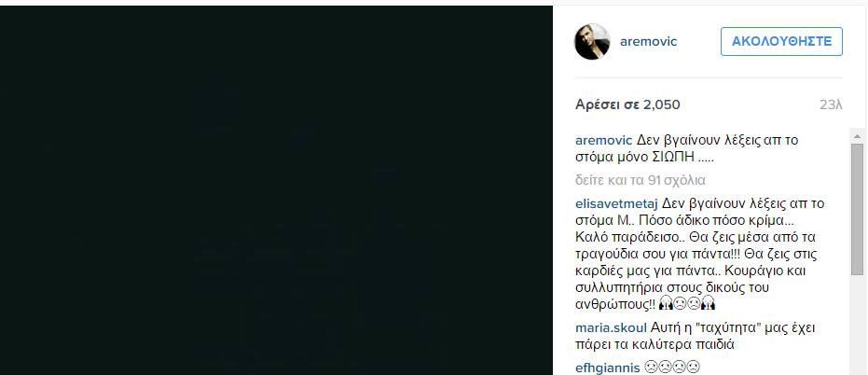Viewport: 868px width, 375px height.
Task: Open aremovic profile avatar picture
Action: tap(592, 42)
